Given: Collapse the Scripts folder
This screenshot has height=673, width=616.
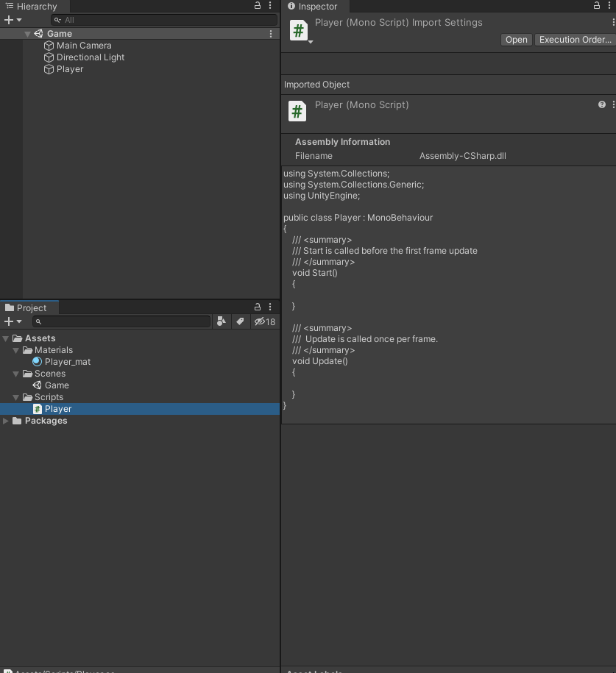Looking at the screenshot, I should (x=16, y=397).
